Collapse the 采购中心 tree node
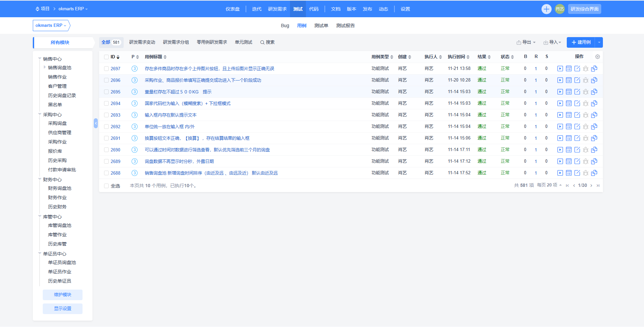This screenshot has height=328, width=644. 40,114
